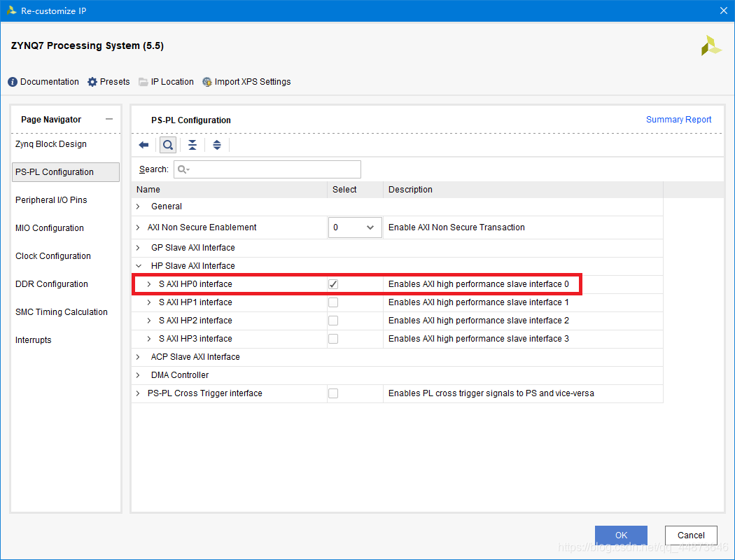The height and width of the screenshot is (560, 735).
Task: Select the ACP Slave AXI Interface label
Action: coord(195,357)
